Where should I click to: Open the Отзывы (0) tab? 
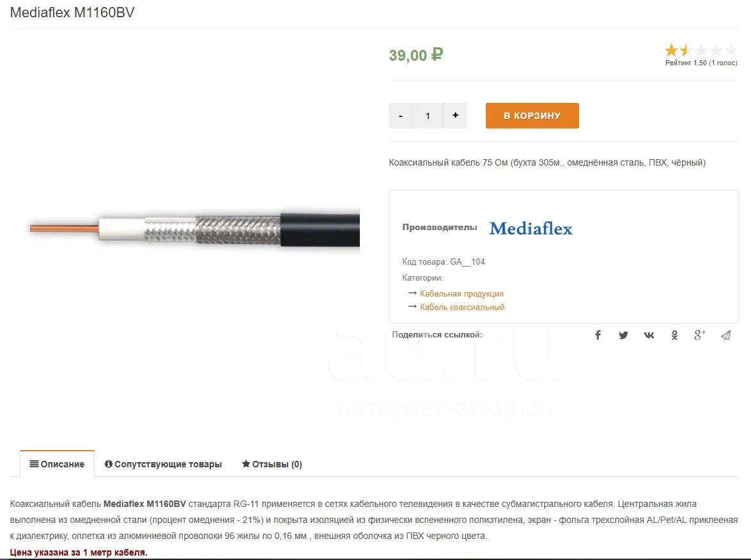coord(272,463)
